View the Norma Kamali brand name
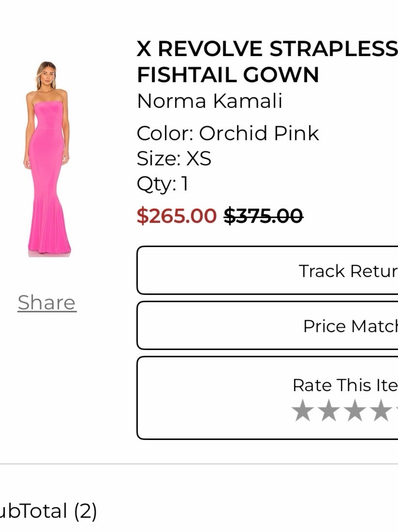 click(x=210, y=101)
